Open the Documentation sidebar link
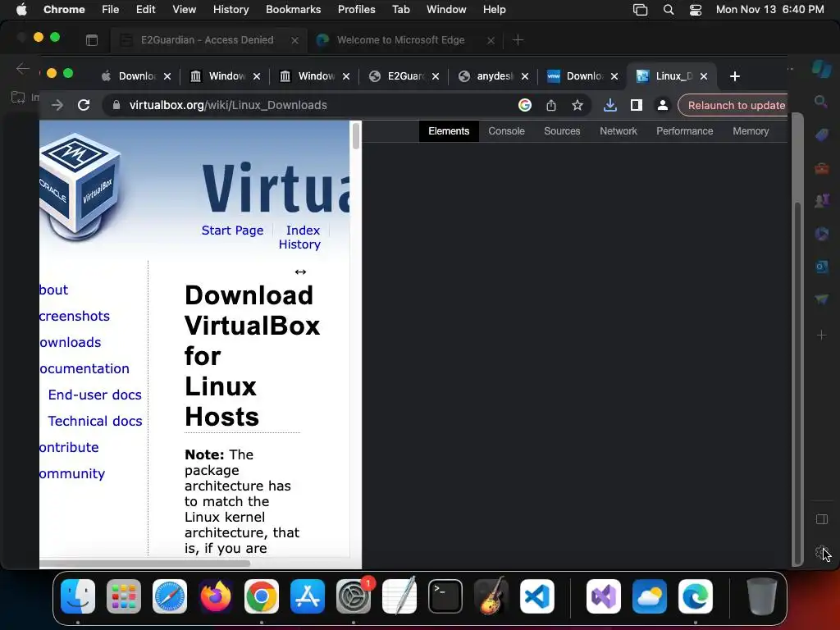This screenshot has width=840, height=630. point(84,368)
